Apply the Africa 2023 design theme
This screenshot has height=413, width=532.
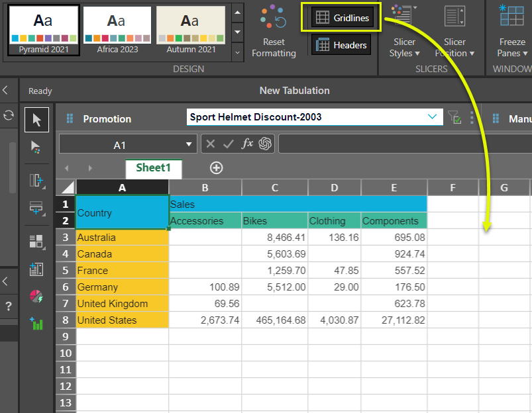pos(117,30)
